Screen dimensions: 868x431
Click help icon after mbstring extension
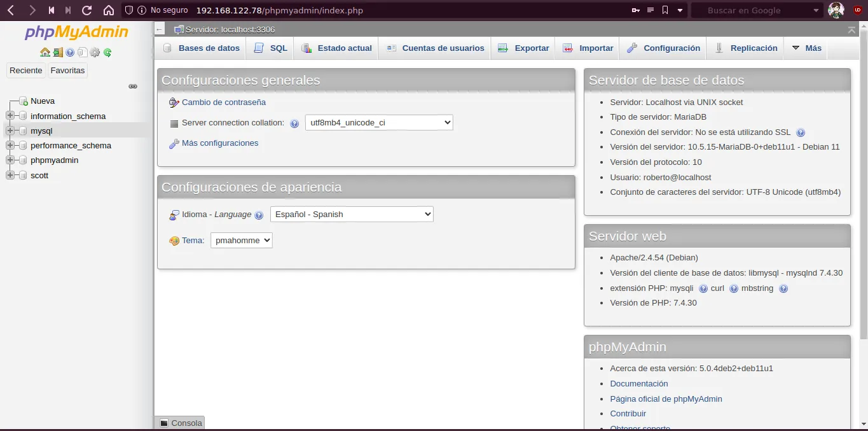[783, 288]
